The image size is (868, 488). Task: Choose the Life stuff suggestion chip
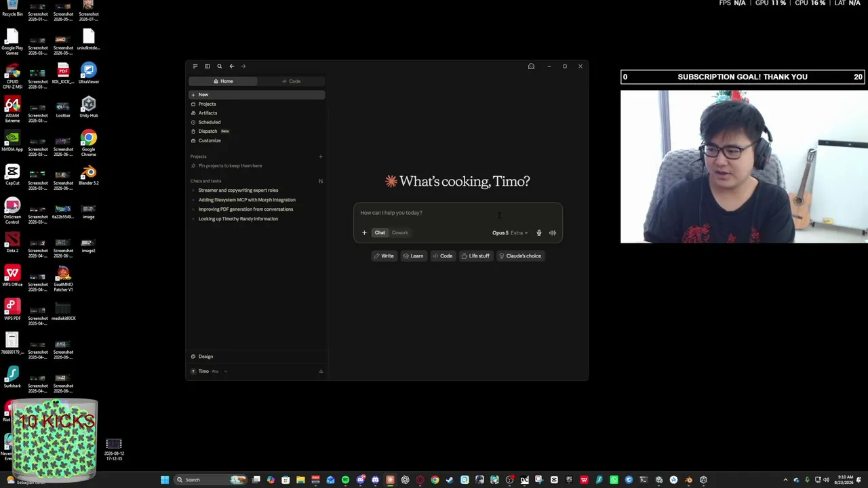point(475,256)
